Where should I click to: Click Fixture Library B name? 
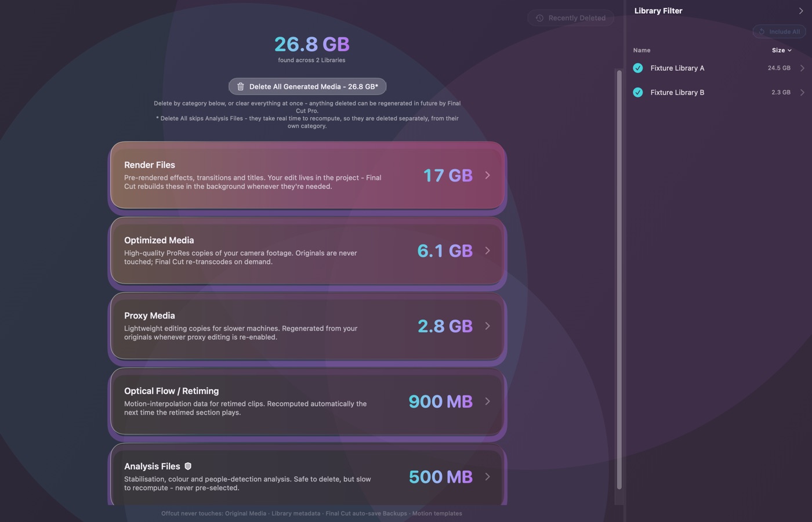(x=677, y=92)
